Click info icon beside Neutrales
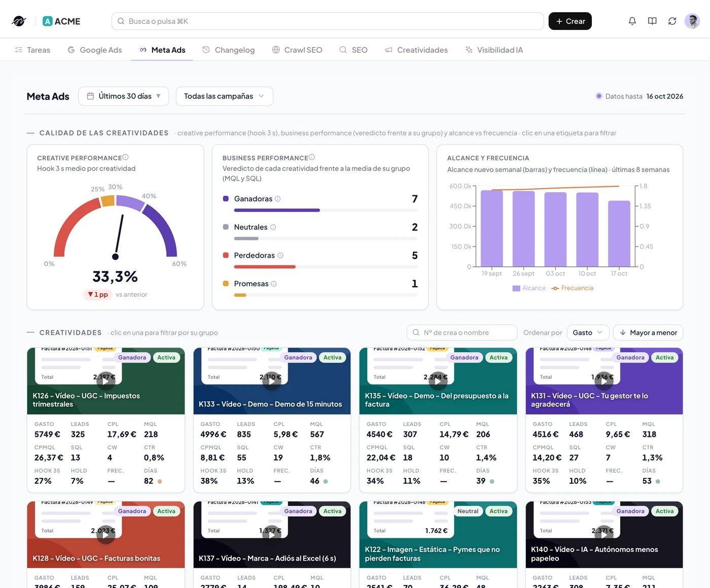Screen dimensions: 710x588 (273, 227)
